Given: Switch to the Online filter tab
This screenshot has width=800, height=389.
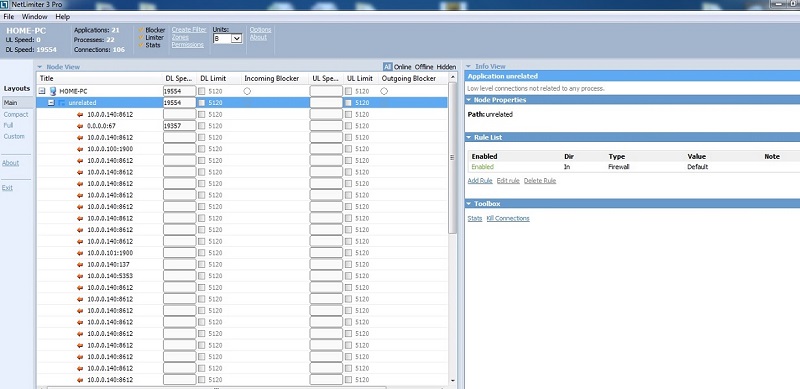Looking at the screenshot, I should click(403, 67).
